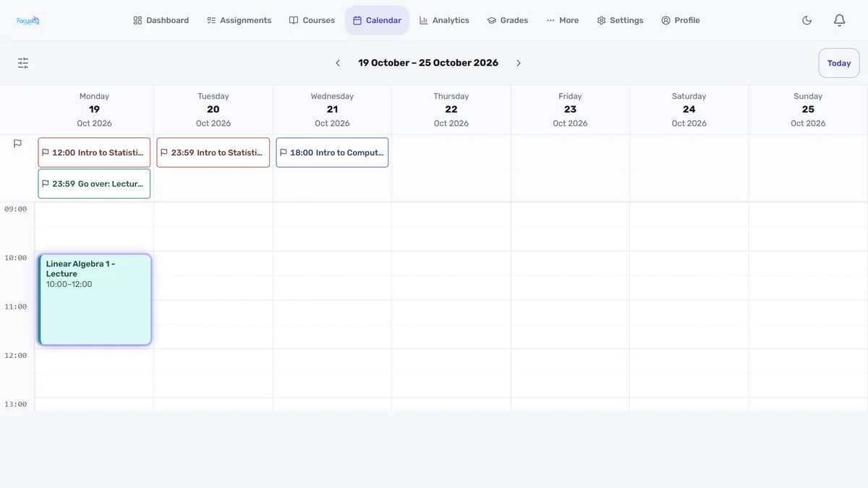Screen dimensions: 868x488
Task: Expand the More menu
Action: (x=562, y=20)
